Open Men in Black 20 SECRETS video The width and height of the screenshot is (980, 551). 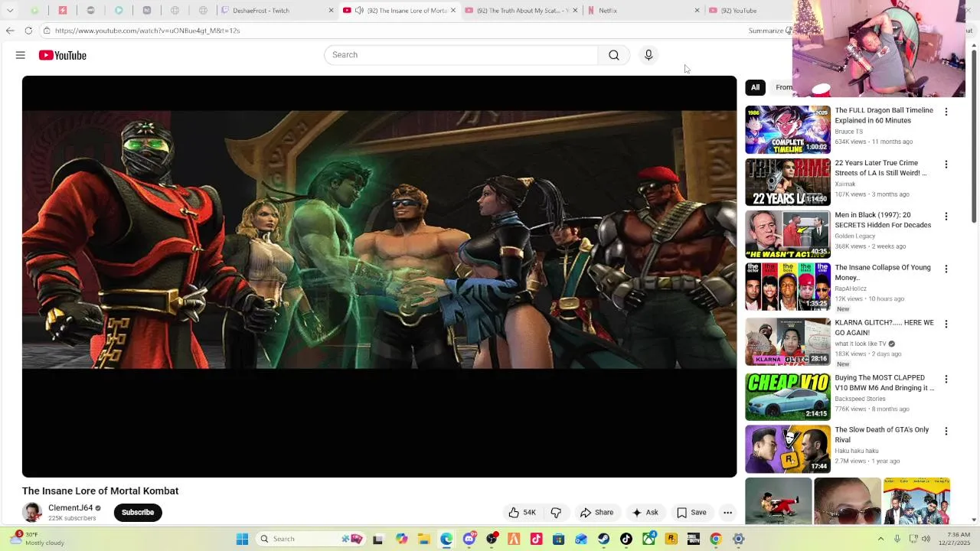click(x=883, y=220)
